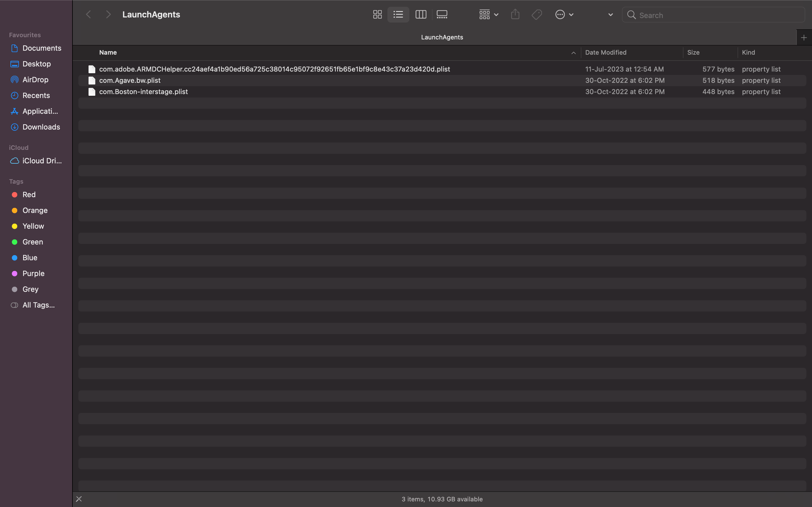Go to Downloads in sidebar
The width and height of the screenshot is (812, 507).
(x=41, y=127)
